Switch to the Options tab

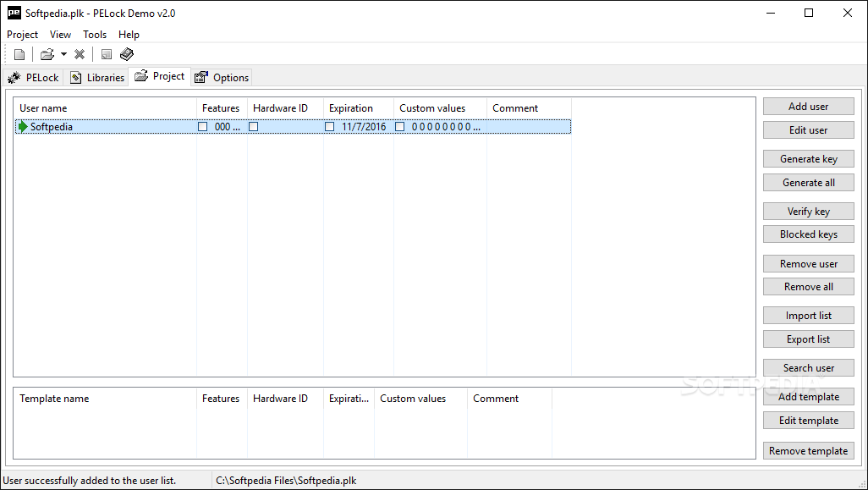pyautogui.click(x=222, y=78)
